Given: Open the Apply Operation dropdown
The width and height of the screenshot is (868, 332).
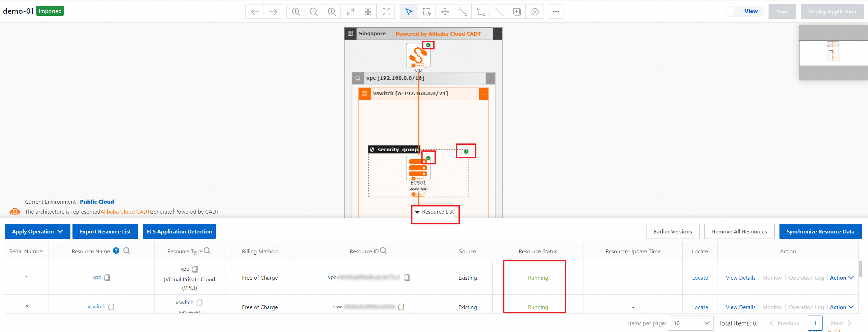Looking at the screenshot, I should 38,231.
